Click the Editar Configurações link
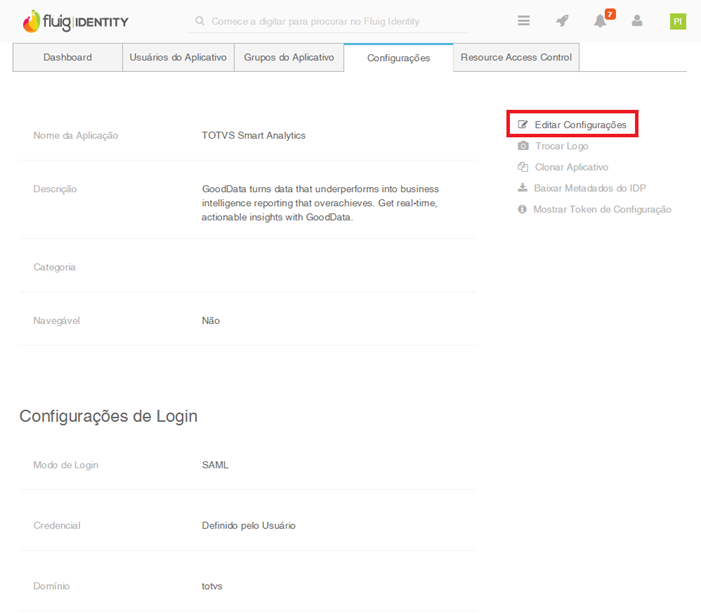 [x=580, y=125]
